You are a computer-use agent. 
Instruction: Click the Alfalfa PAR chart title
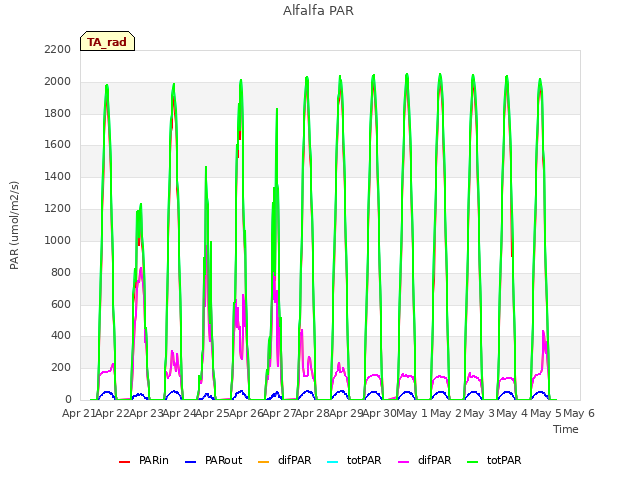(318, 10)
